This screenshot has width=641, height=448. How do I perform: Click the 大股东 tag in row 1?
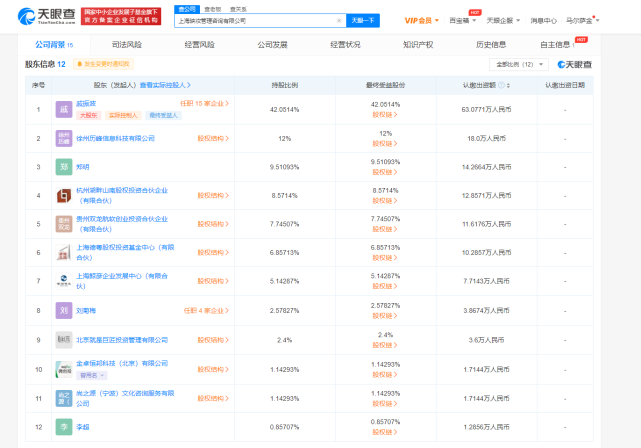pyautogui.click(x=89, y=115)
